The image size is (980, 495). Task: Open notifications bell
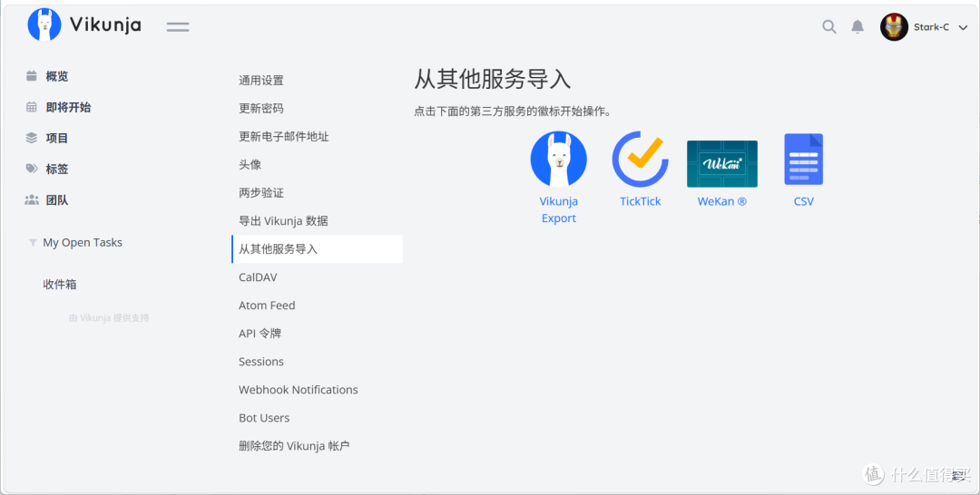(x=857, y=27)
